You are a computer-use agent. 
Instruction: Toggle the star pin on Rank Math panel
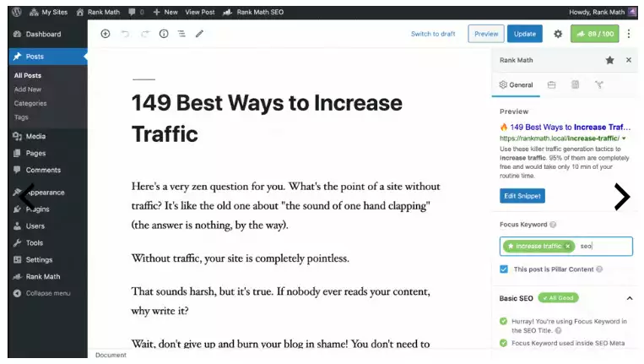click(x=610, y=61)
